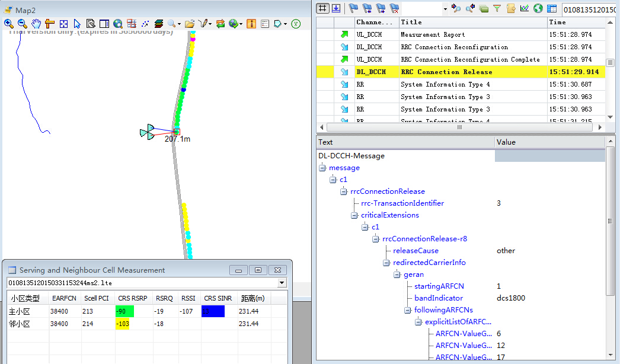
Task: Collapse the criticalExtensions node
Action: (x=354, y=215)
